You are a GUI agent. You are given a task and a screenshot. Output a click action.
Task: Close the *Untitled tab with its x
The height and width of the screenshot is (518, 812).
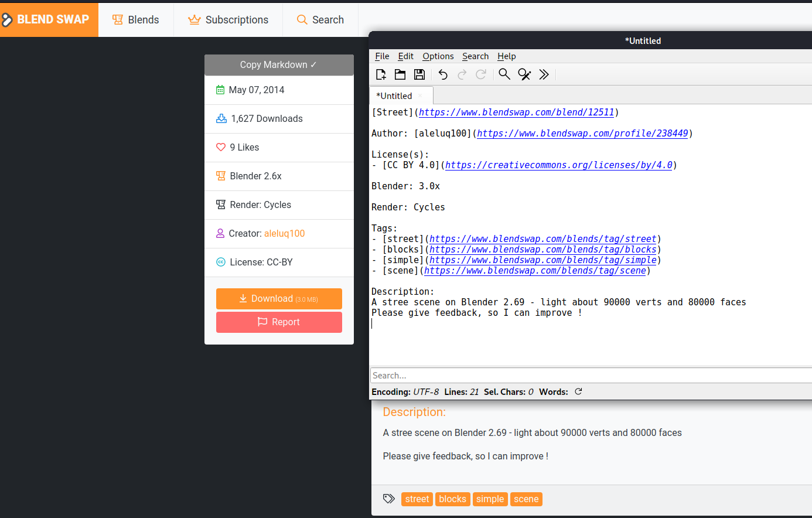[x=420, y=96]
